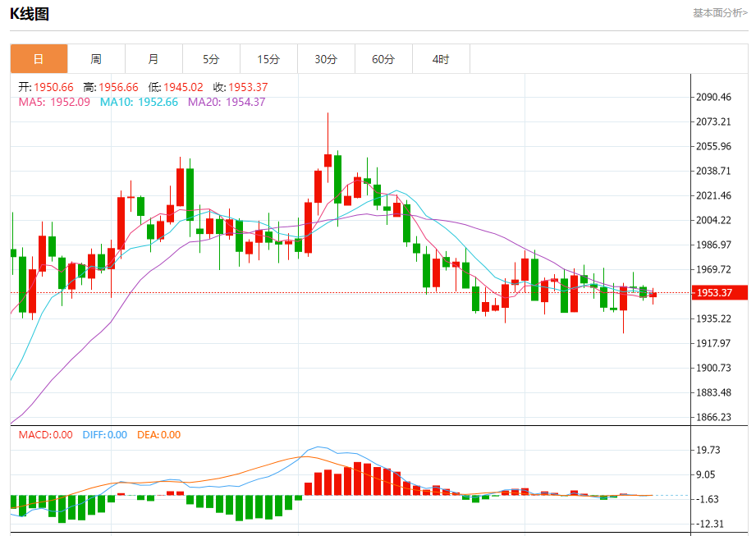
Task: Click the high price 1956.66 value
Action: coord(118,87)
